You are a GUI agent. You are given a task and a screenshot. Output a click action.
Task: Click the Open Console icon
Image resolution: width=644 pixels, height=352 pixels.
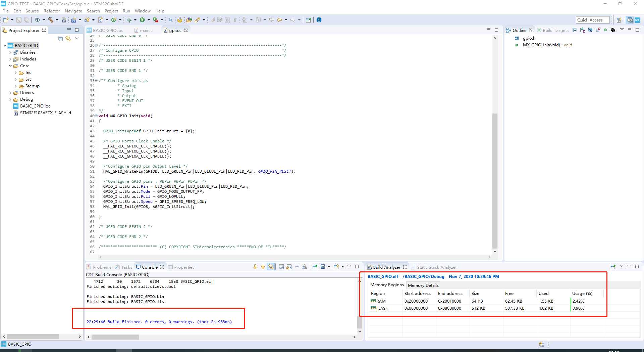[336, 267]
